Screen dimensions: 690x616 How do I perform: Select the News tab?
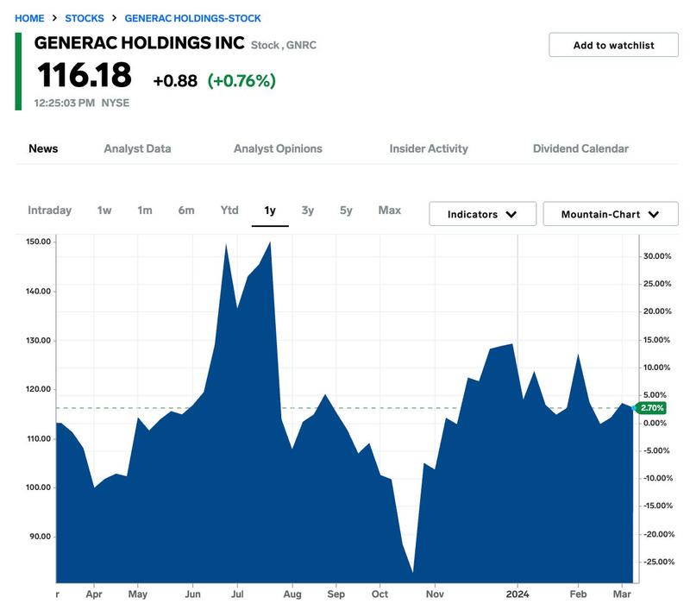pyautogui.click(x=43, y=149)
